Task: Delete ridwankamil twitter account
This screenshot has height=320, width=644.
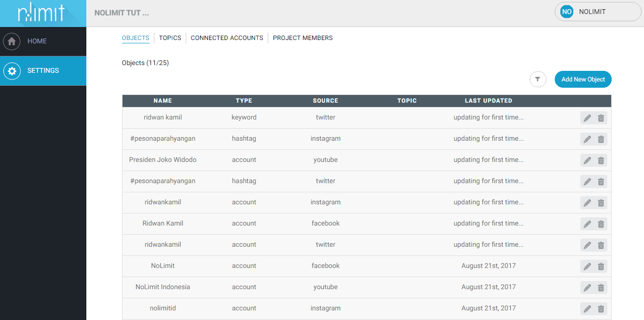Action: pos(601,245)
